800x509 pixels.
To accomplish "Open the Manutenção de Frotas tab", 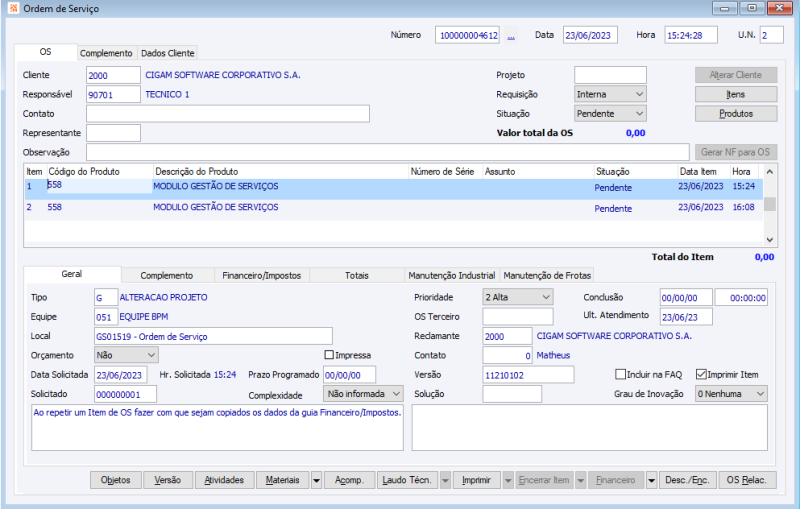I will 547,275.
